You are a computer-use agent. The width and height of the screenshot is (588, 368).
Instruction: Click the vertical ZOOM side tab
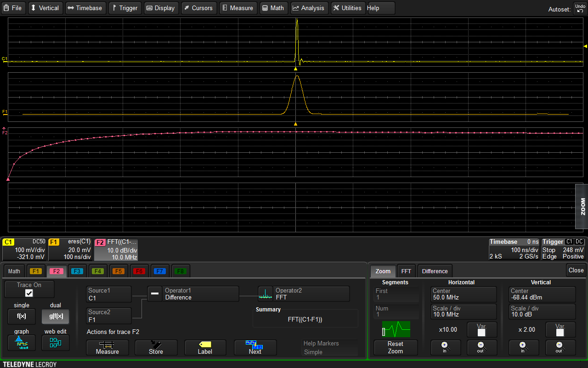point(582,206)
